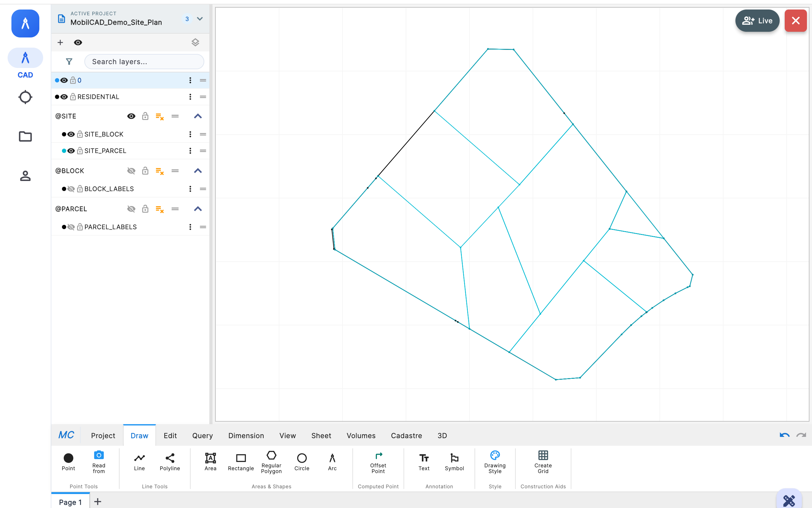Add a new page with plus
The image size is (812, 508).
[98, 502]
